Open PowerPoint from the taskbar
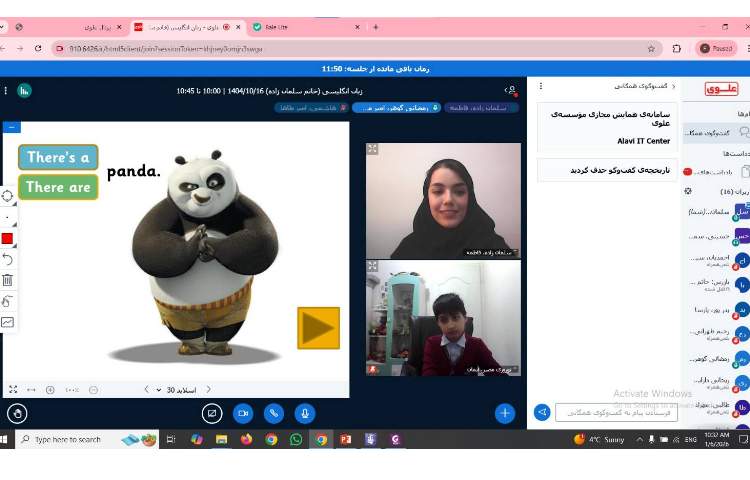Image resolution: width=750 pixels, height=480 pixels. 345,439
